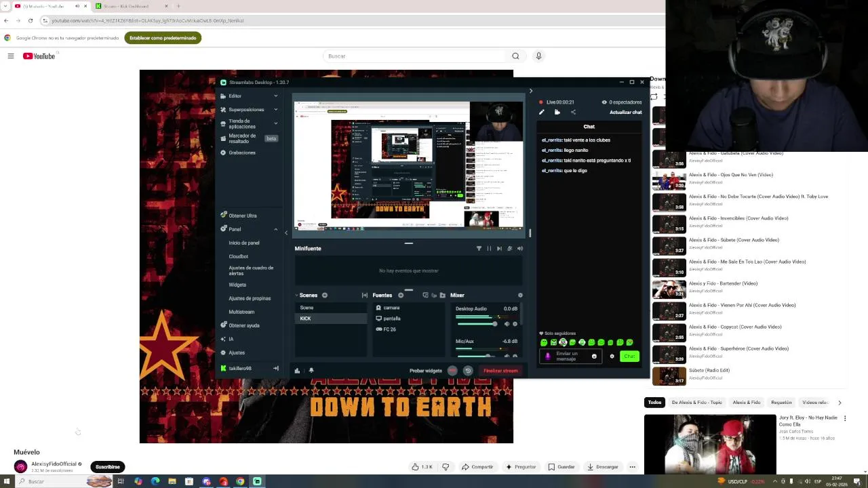Click the red record button in Streamlabs

coord(452,371)
